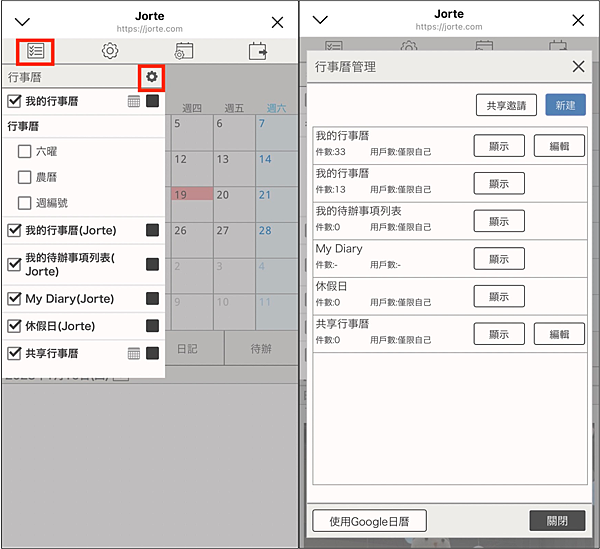Pick color swatch for 休假日(Jorte)
This screenshot has height=549, width=600.
[x=152, y=326]
